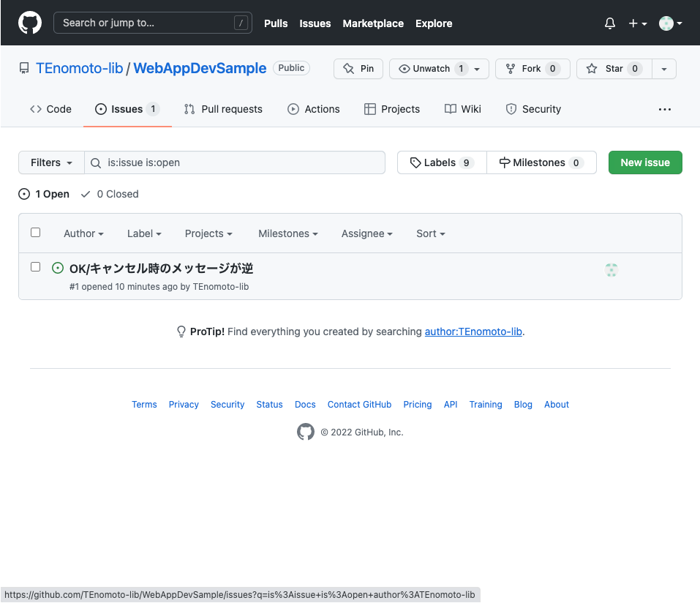
Task: Click TEnomoto-lib author link under issue
Action: [221, 287]
